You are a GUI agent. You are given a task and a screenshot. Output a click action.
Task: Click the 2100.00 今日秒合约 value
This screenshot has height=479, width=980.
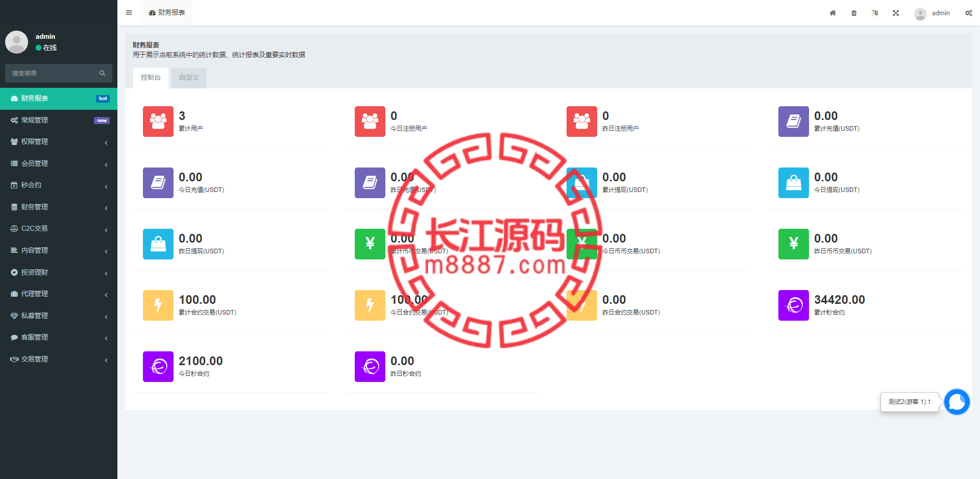tap(201, 361)
